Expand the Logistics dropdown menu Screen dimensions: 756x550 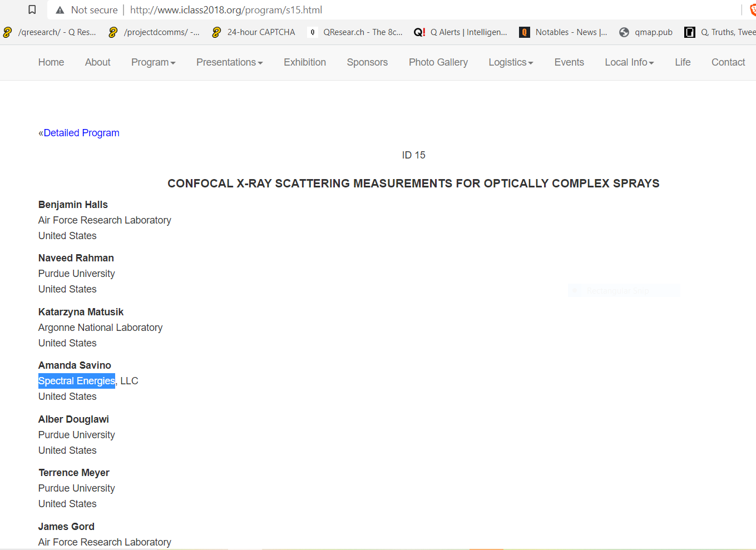(x=511, y=62)
